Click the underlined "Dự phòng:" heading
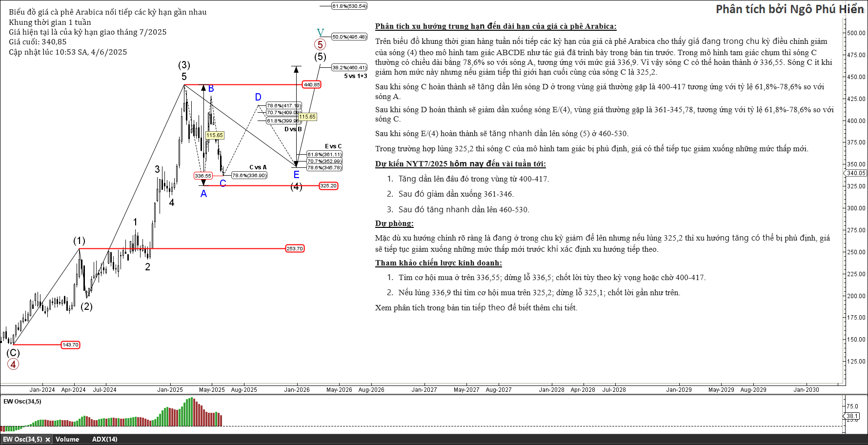This screenshot has width=868, height=445. [394, 223]
